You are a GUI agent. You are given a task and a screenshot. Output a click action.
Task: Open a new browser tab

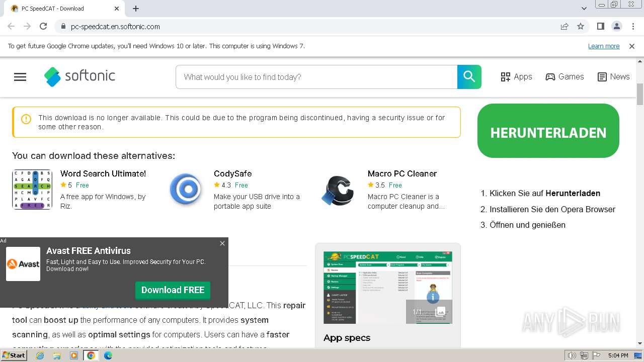(136, 9)
